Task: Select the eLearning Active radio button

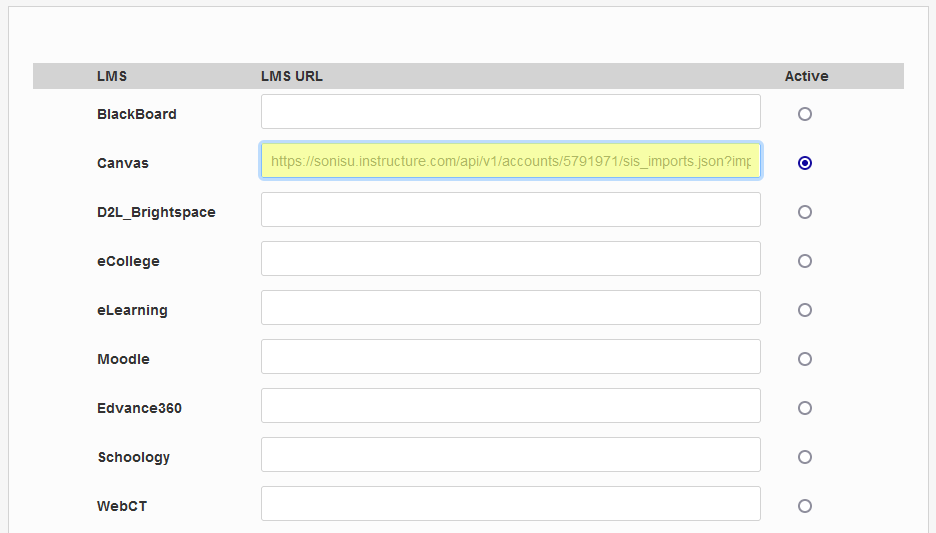Action: 805,310
